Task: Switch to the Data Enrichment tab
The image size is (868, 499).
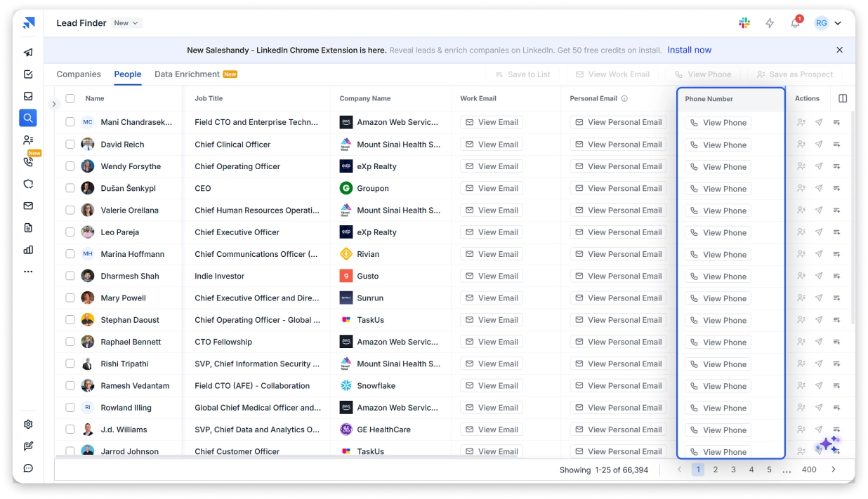Action: tap(196, 74)
